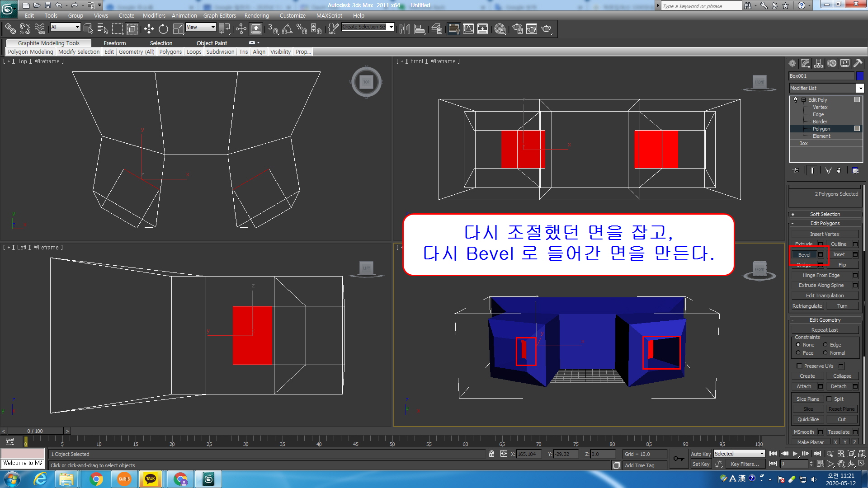Click the Render Production teapot icon
Screen dimensions: 868x488
(x=546, y=29)
